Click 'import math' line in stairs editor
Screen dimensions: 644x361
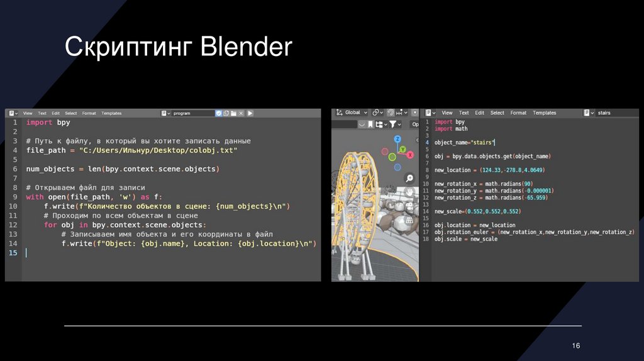click(x=451, y=128)
